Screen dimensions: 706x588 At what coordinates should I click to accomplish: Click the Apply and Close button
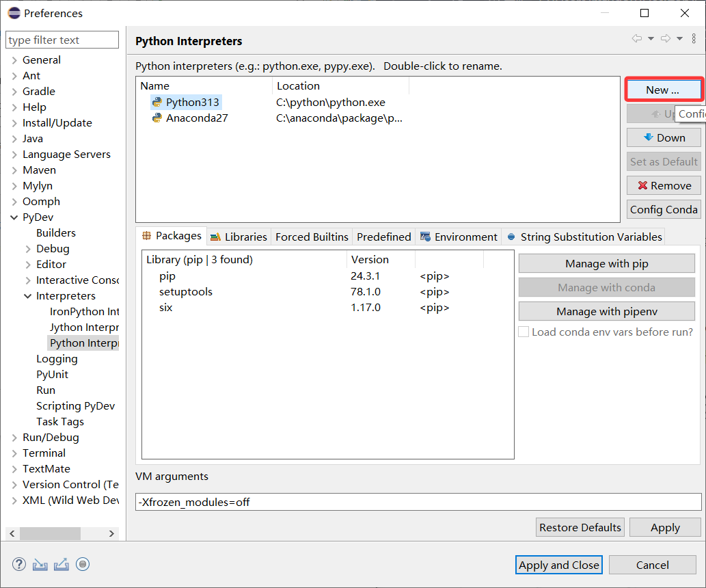tap(559, 565)
